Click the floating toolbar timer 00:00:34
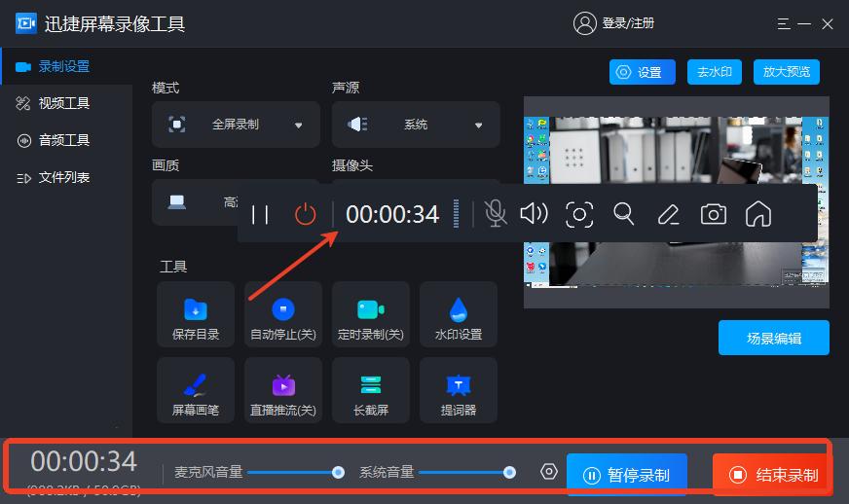This screenshot has height=504, width=849. pos(392,214)
